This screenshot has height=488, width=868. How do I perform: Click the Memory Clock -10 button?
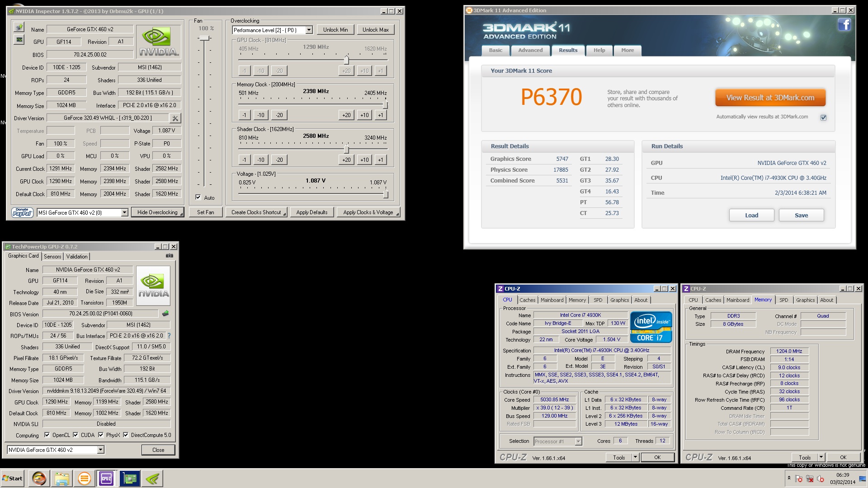(x=261, y=115)
